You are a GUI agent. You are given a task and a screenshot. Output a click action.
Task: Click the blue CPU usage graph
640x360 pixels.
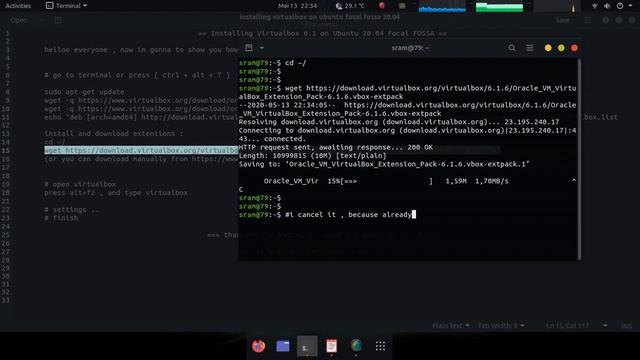(x=442, y=7)
